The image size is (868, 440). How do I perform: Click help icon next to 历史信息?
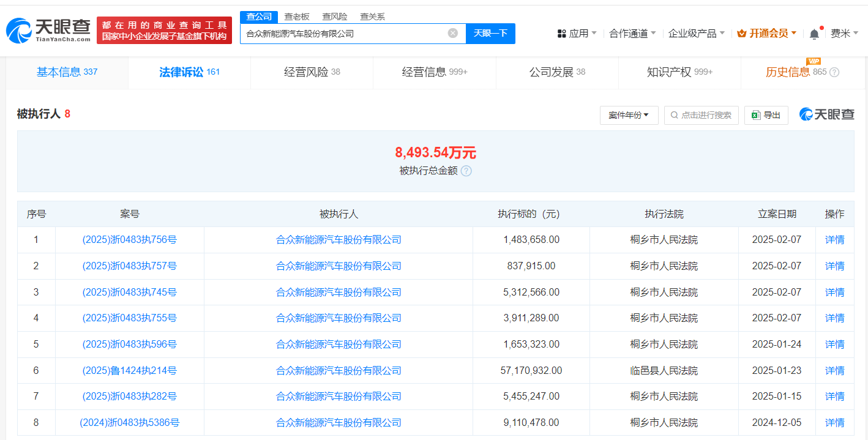tap(834, 72)
